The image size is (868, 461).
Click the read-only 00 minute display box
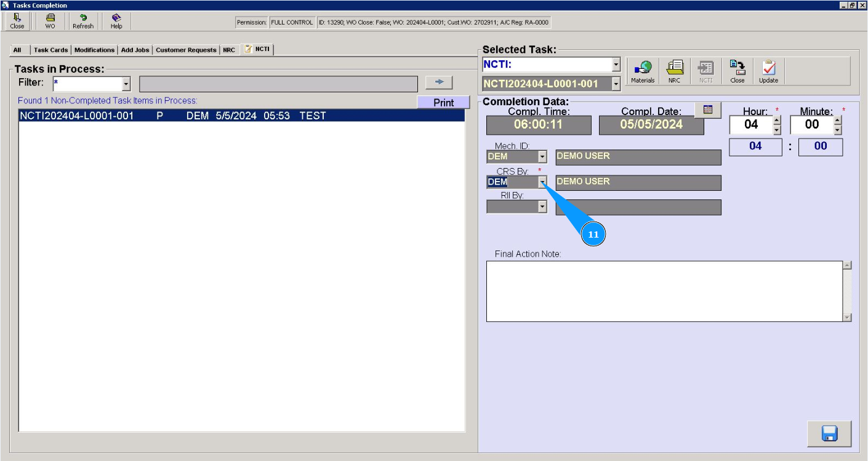(x=821, y=146)
